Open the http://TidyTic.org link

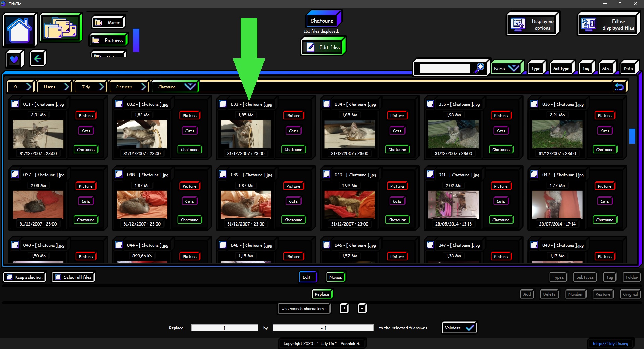tap(610, 343)
